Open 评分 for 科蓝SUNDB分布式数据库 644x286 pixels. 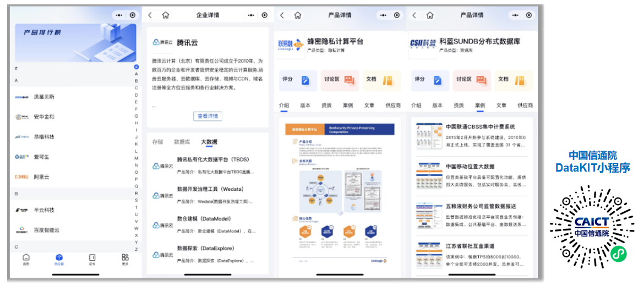coord(430,80)
